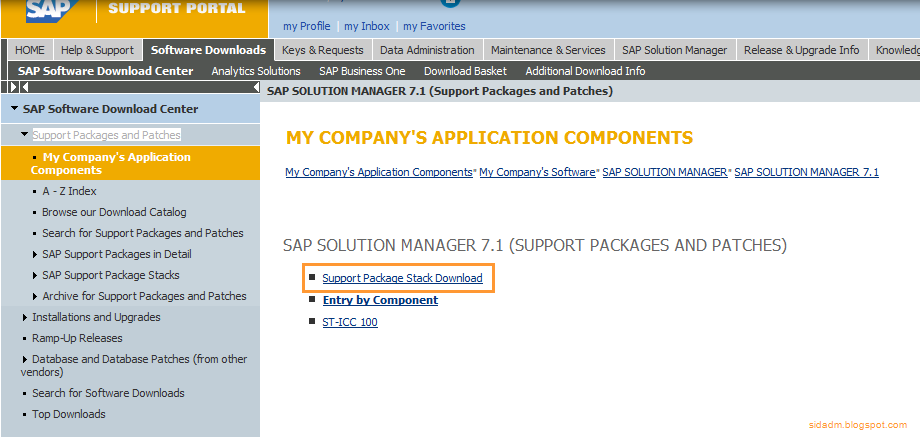Open the ST-ICC 100 link

tap(350, 322)
